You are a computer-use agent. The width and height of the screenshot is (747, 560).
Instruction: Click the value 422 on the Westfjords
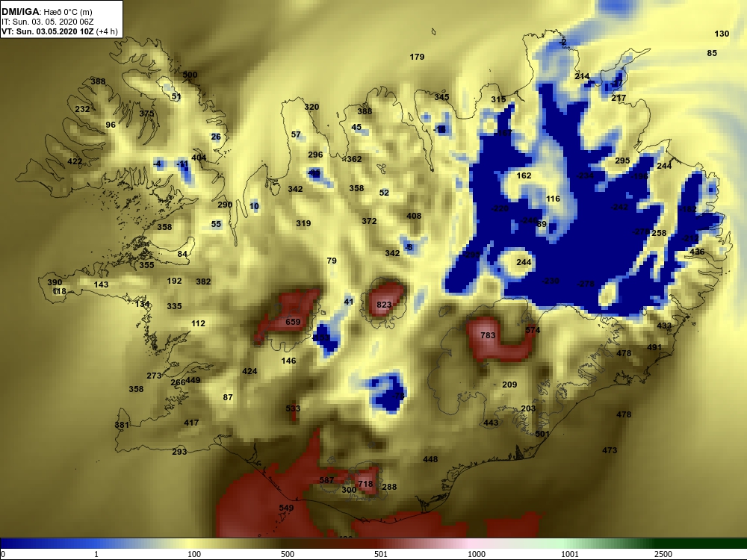75,161
